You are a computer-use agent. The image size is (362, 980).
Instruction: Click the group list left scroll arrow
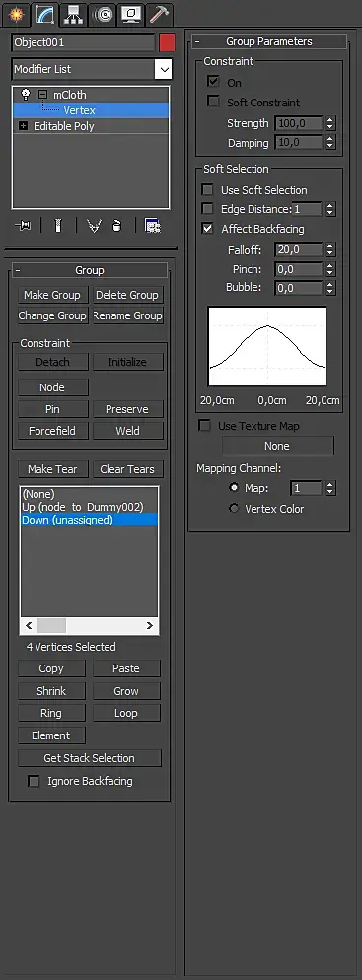click(x=29, y=625)
